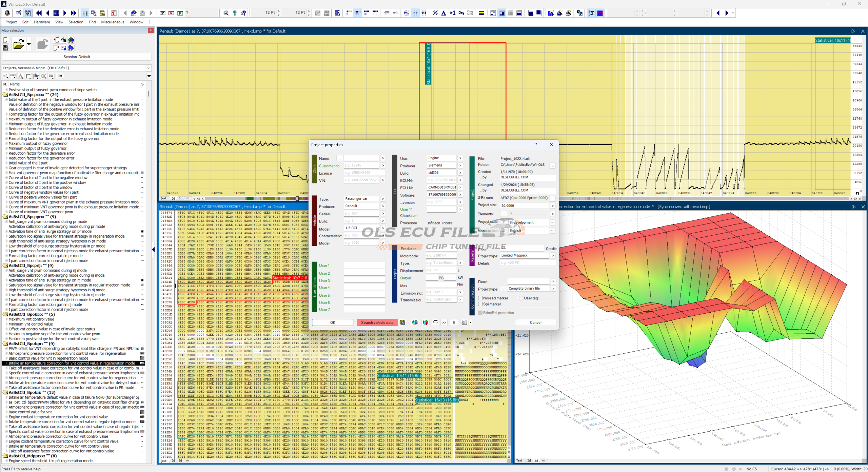Click the Org original values toolbar icon
Viewport: 868px width, 472px height.
coord(461,13)
